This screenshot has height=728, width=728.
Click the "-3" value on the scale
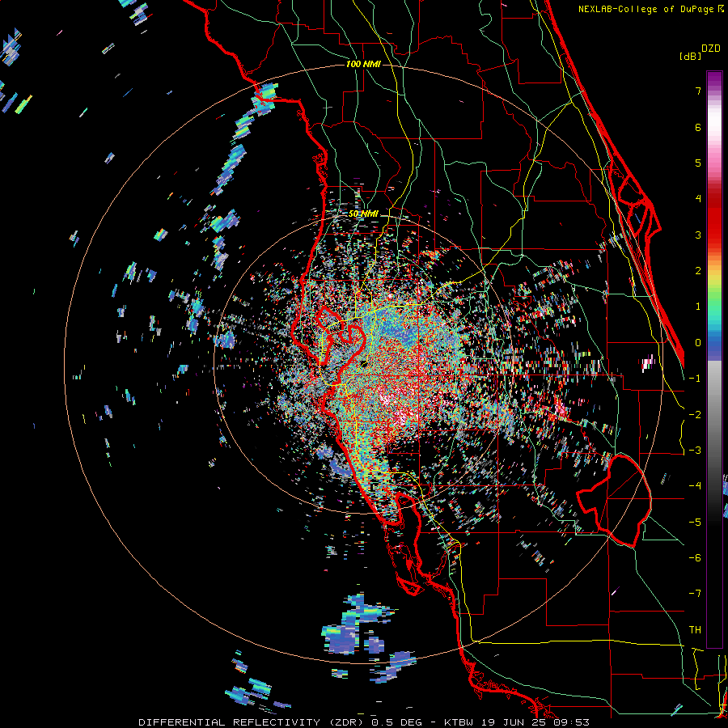click(x=695, y=451)
